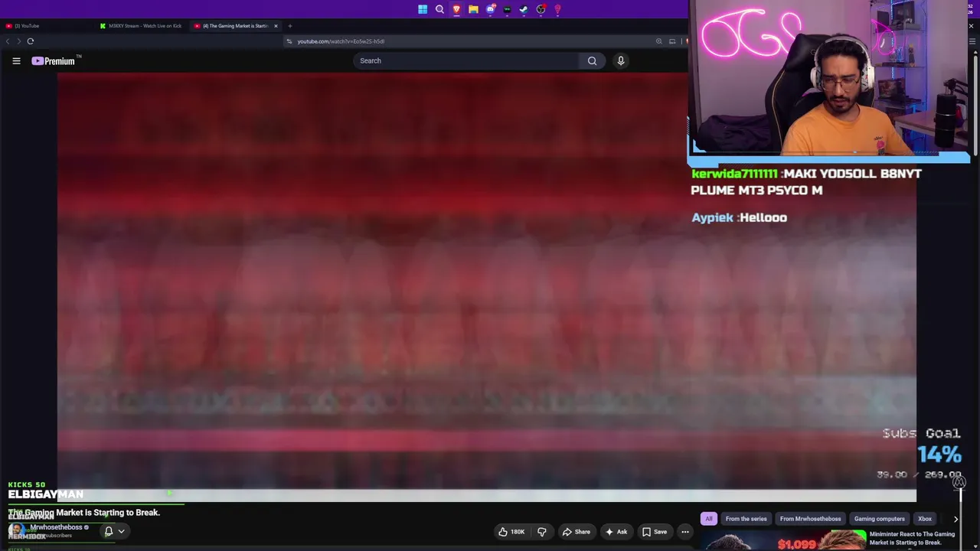Switch to the (3) YouTube tab
The image size is (980, 551).
pos(47,26)
